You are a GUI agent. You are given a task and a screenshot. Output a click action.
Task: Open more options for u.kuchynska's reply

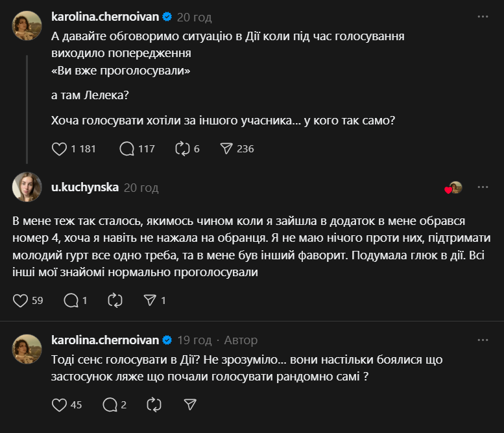click(x=483, y=187)
